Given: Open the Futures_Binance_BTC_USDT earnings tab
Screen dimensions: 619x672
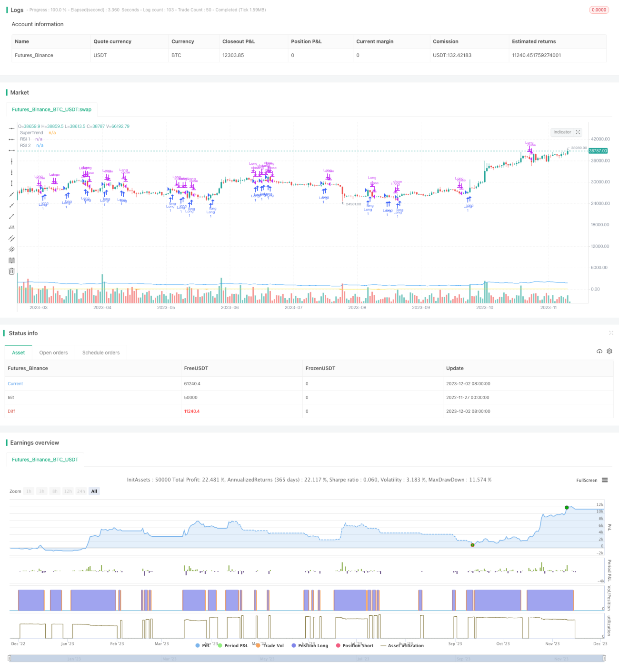Looking at the screenshot, I should [45, 460].
